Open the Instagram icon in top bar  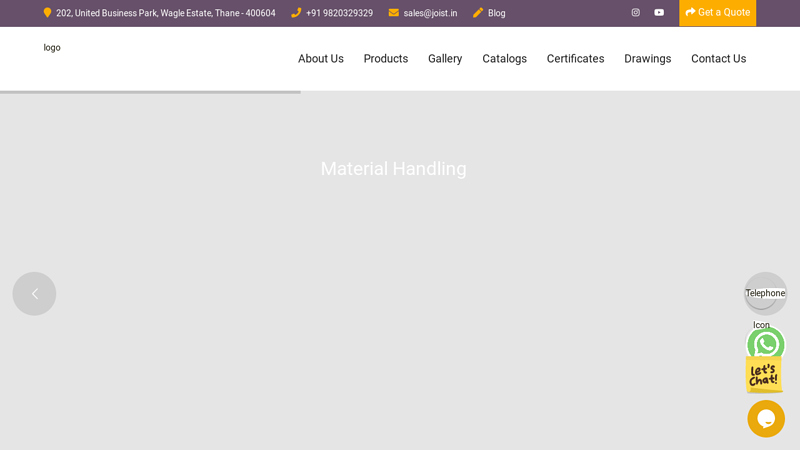[x=635, y=12]
